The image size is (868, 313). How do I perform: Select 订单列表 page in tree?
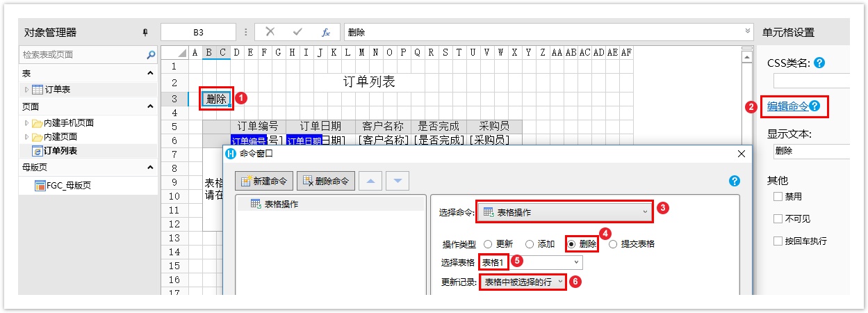(60, 150)
